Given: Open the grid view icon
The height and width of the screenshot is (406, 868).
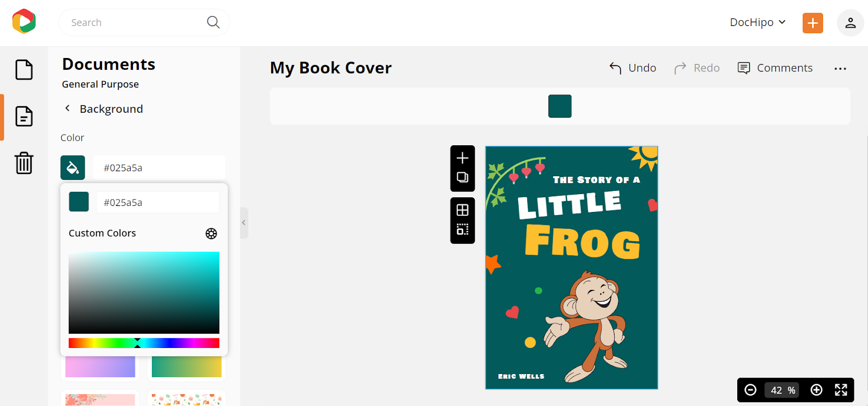Looking at the screenshot, I should coord(462,210).
